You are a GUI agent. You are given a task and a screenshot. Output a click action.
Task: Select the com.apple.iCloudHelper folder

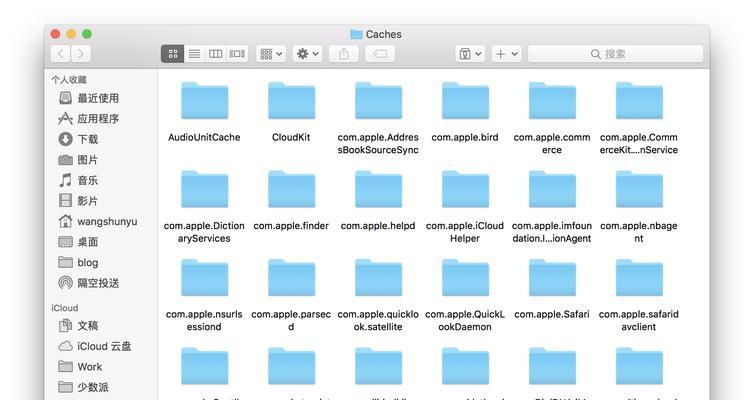(x=465, y=189)
